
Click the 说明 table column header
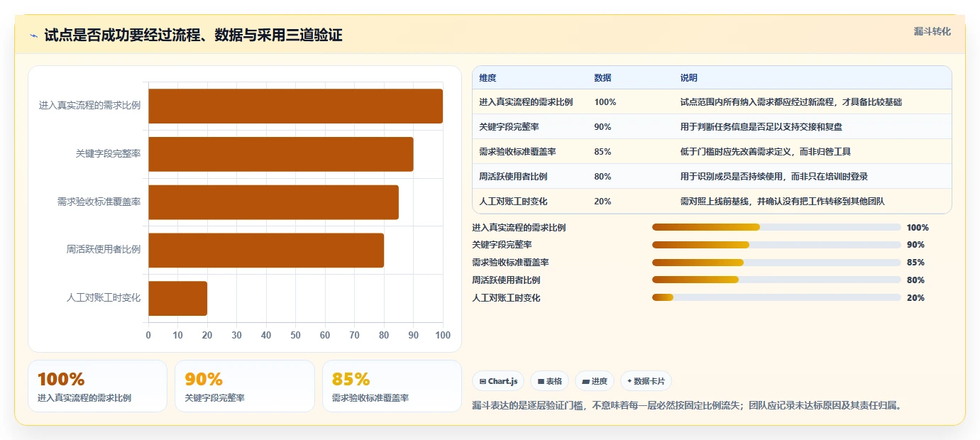tap(689, 78)
